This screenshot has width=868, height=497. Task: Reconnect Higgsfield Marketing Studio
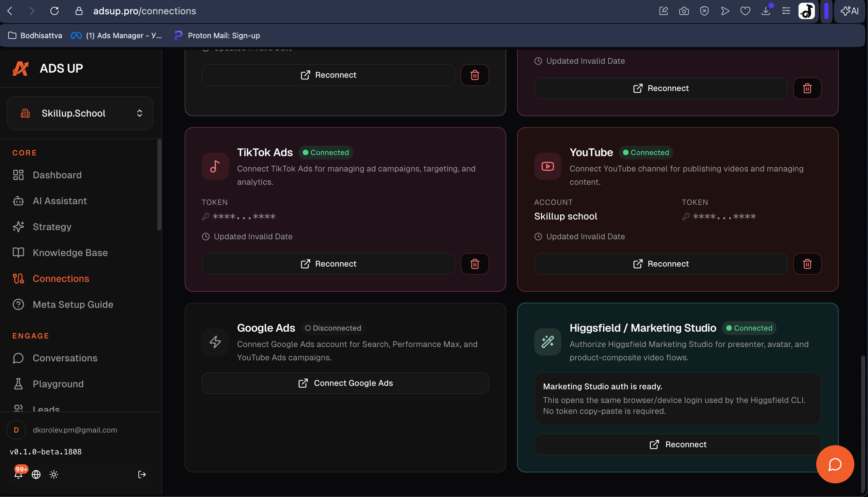(678, 445)
